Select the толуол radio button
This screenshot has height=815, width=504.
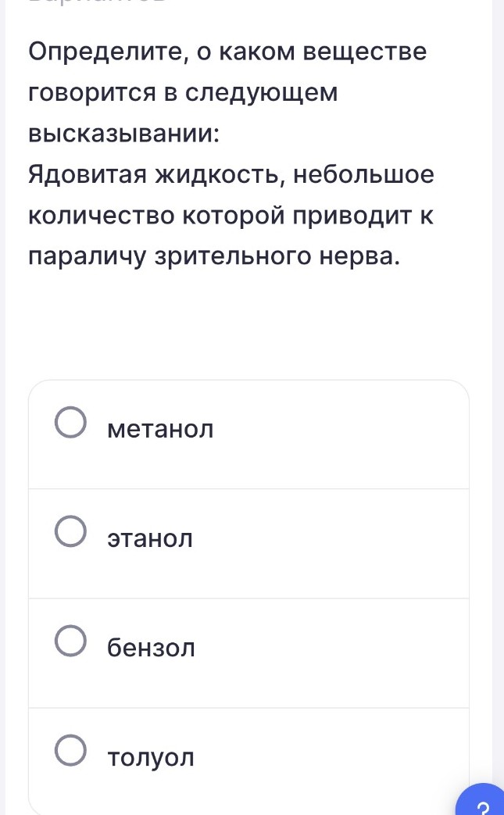(71, 750)
